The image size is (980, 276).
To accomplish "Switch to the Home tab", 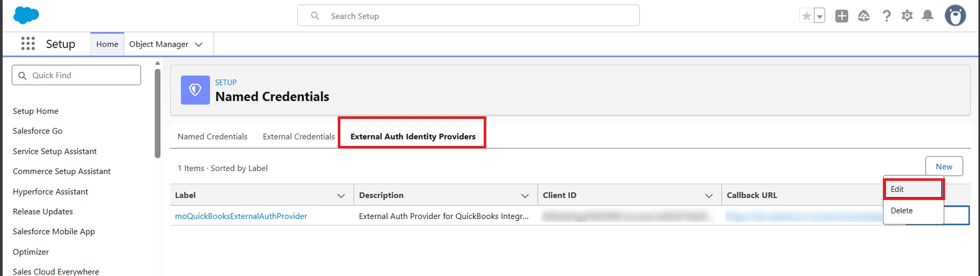I will [x=107, y=44].
